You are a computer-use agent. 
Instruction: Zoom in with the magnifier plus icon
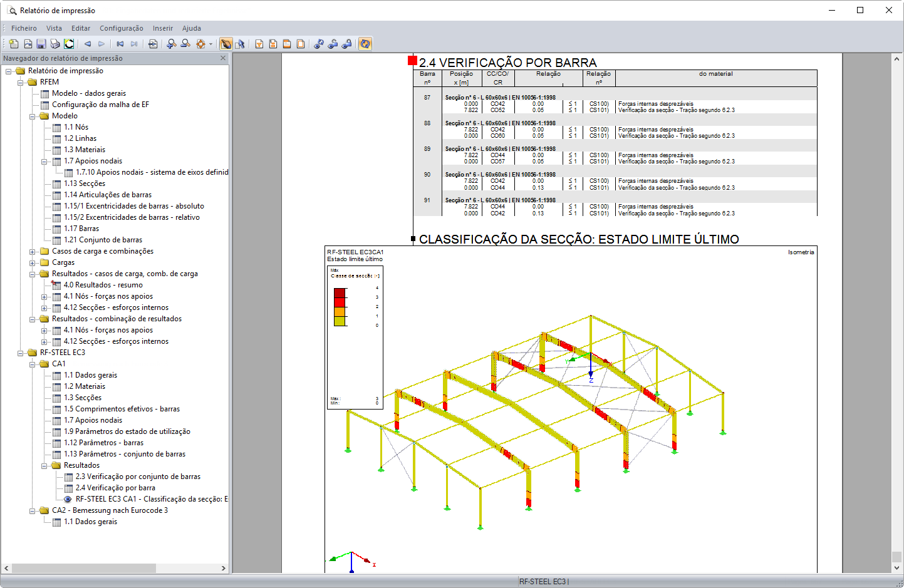point(172,44)
